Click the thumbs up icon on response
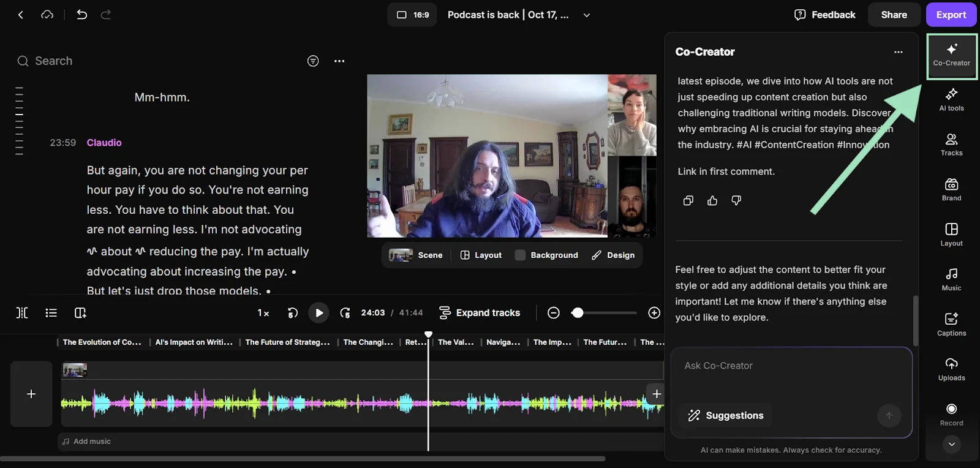Viewport: 980px width, 468px height. pyautogui.click(x=712, y=201)
